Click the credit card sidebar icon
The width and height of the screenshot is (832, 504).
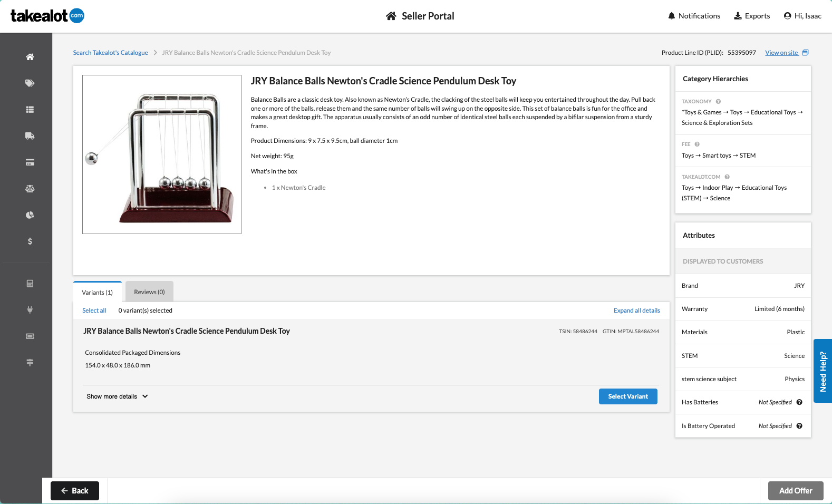(x=30, y=162)
